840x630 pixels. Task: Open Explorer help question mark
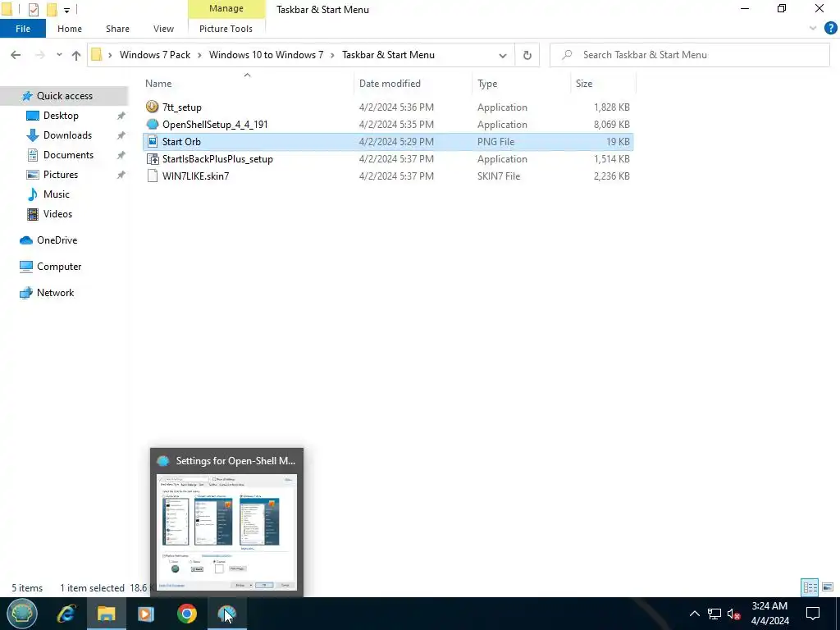point(830,29)
